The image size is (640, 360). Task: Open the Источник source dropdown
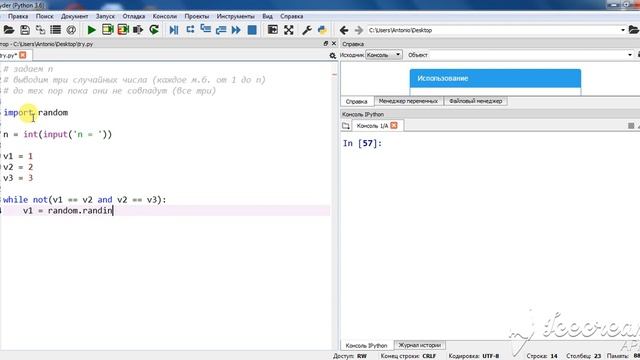[x=384, y=55]
